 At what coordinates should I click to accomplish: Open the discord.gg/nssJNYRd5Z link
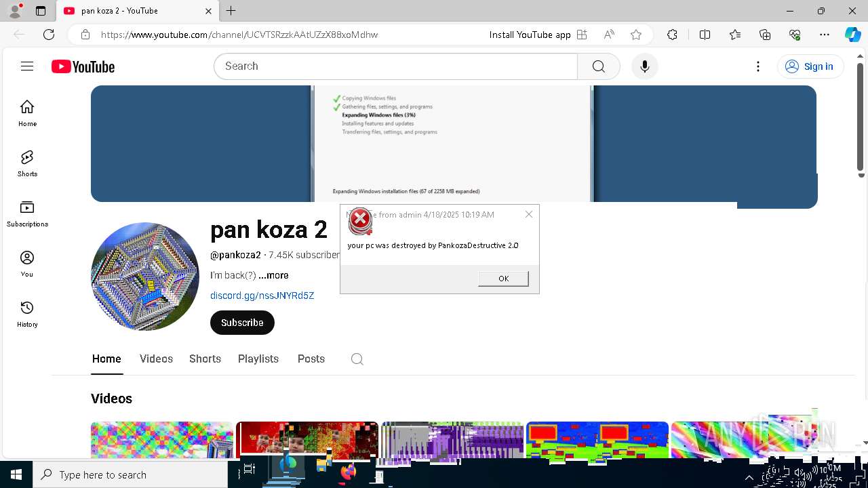(262, 296)
